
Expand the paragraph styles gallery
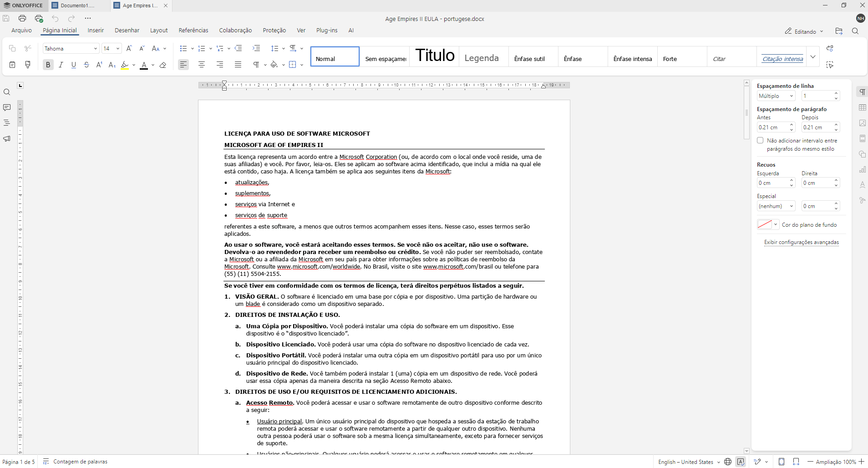(x=813, y=56)
